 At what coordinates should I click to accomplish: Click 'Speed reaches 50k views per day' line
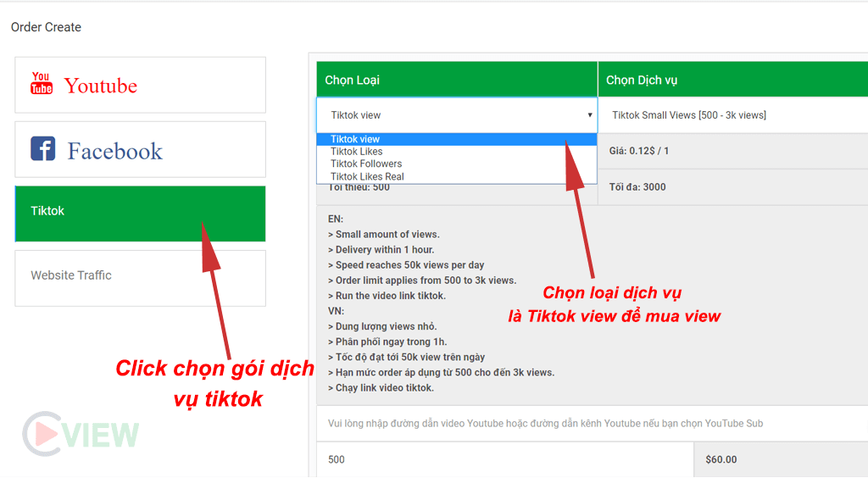click(x=406, y=265)
